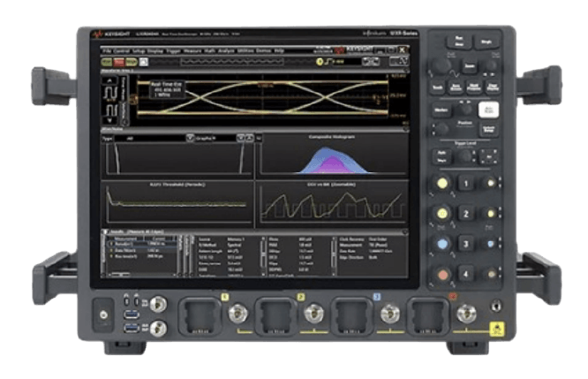
Task: Click the yellow ESD ground terminal
Action: (x=497, y=329)
